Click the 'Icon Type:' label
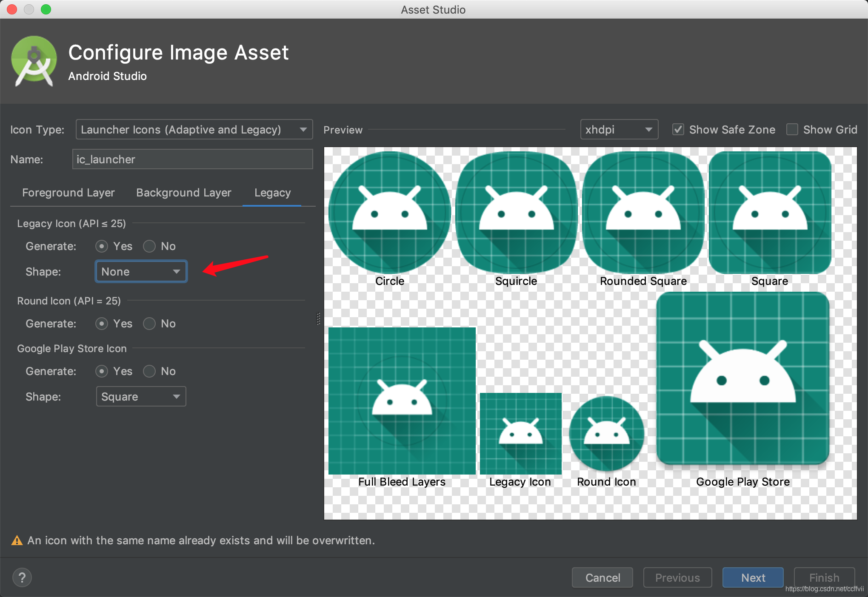 (37, 130)
